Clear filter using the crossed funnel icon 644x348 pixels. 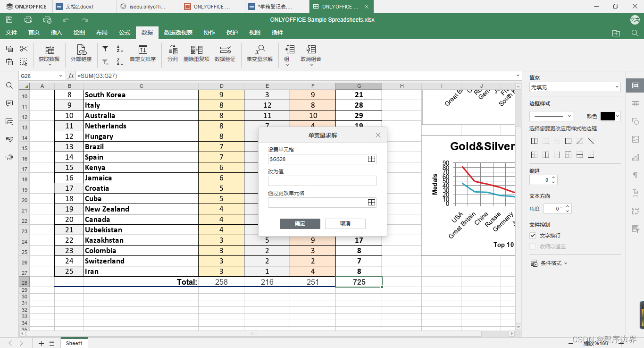105,62
